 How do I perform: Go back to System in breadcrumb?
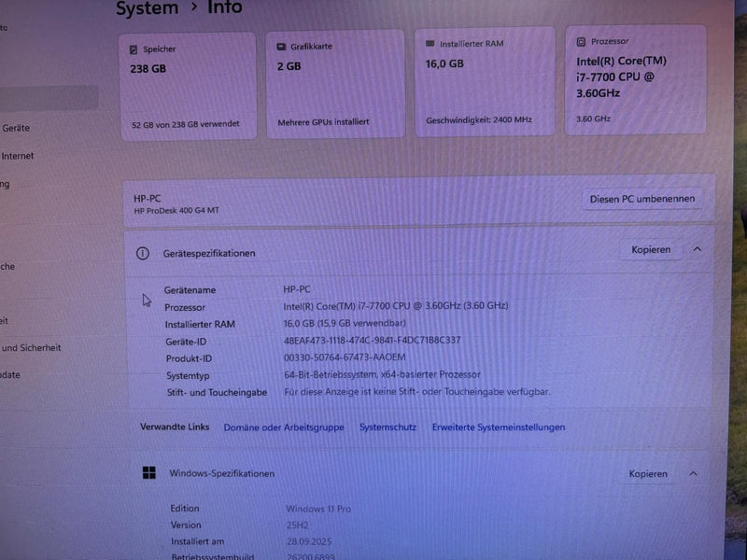coord(147,9)
